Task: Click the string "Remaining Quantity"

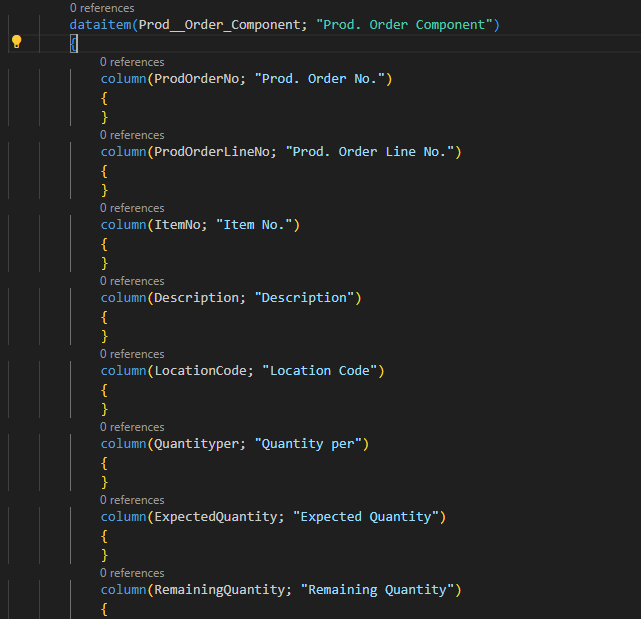Action: coord(377,590)
